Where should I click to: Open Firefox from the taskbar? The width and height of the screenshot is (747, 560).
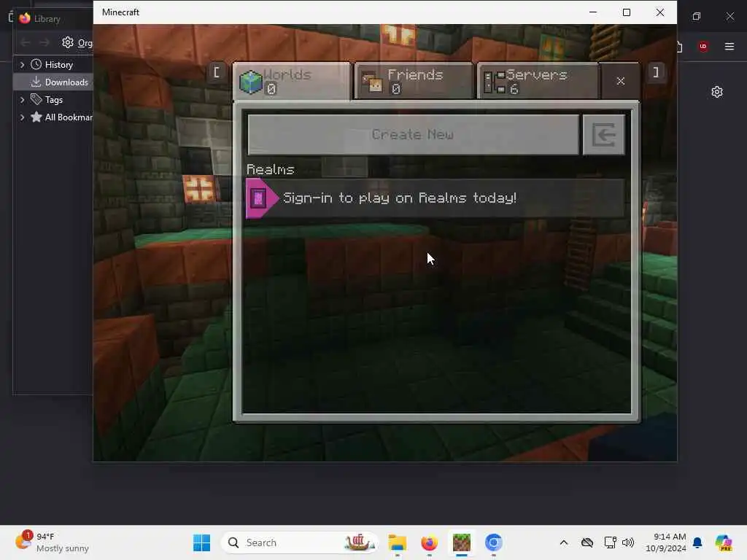coord(429,542)
